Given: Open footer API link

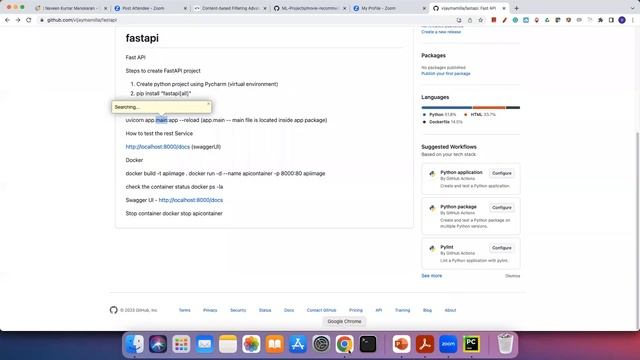Looking at the screenshot, I should click(x=379, y=310).
